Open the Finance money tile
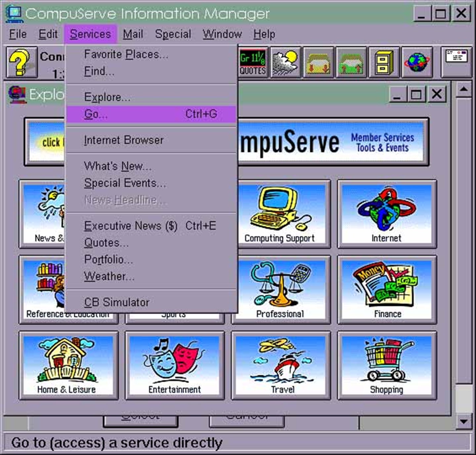This screenshot has width=476, height=455. [386, 289]
